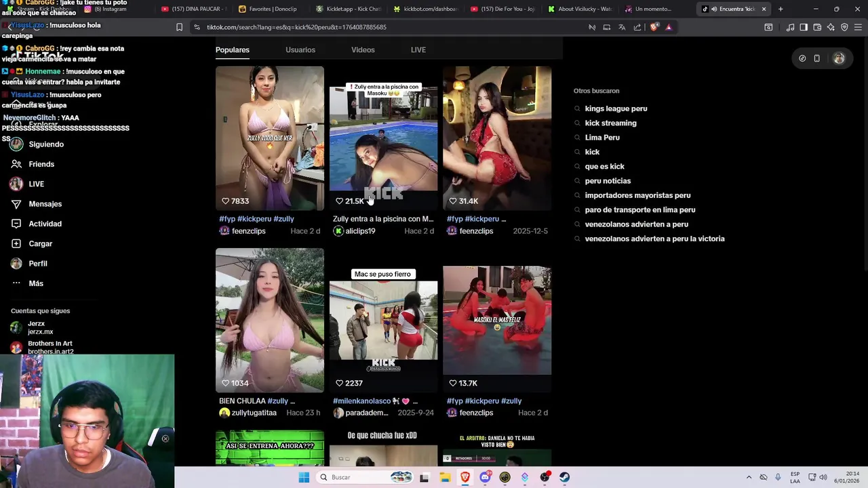This screenshot has width=868, height=488.
Task: Open the aliclips19 creator profile link
Action: click(x=360, y=231)
